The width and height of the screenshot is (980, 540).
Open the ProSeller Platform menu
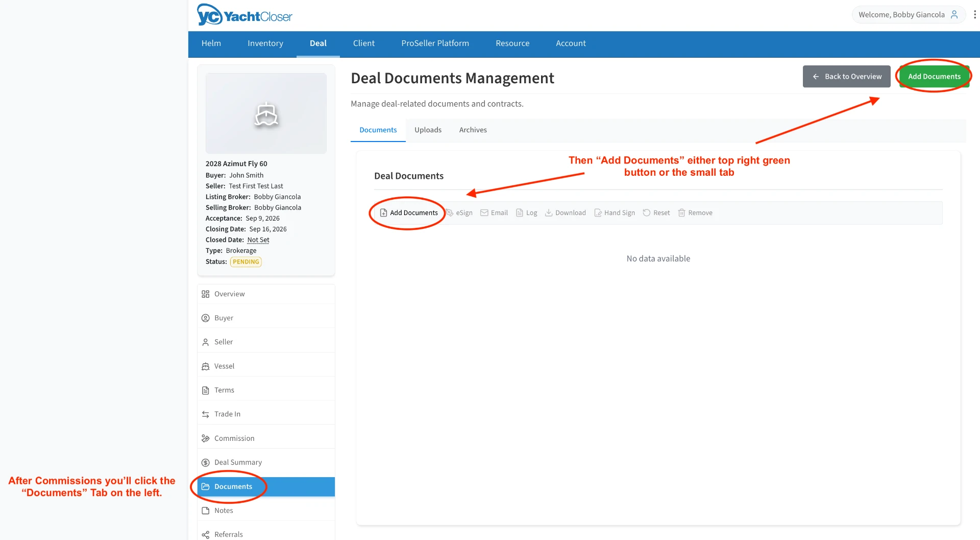(435, 43)
